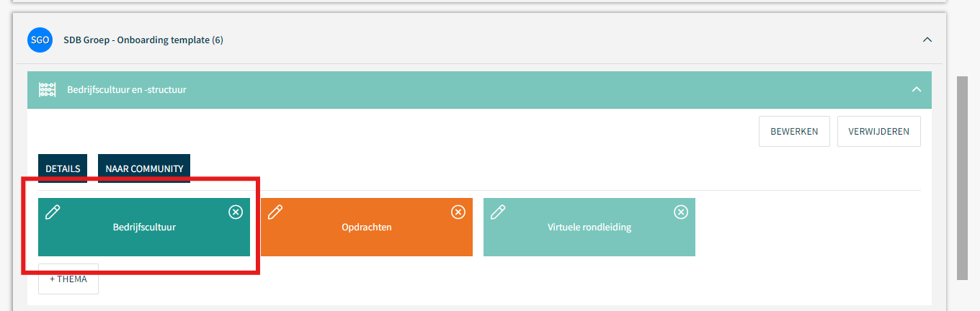Open the DETAILS tab
This screenshot has height=311, width=980.
tap(63, 168)
